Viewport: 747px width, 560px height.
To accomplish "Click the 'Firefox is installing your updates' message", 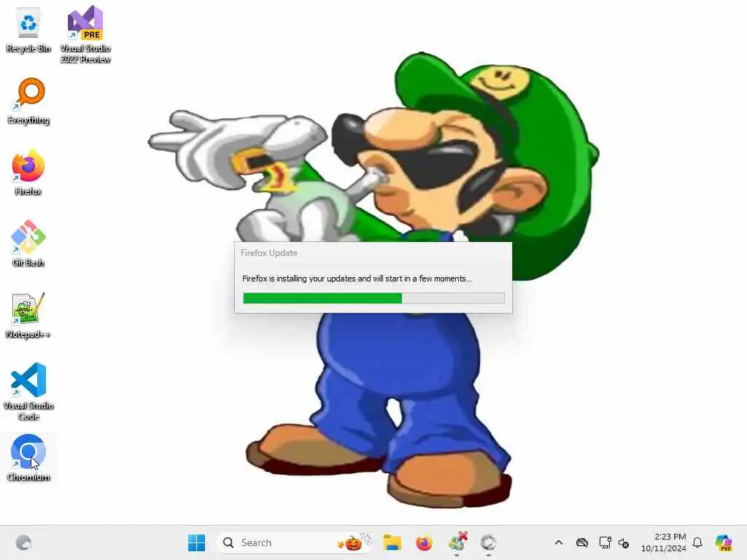I will pyautogui.click(x=357, y=279).
